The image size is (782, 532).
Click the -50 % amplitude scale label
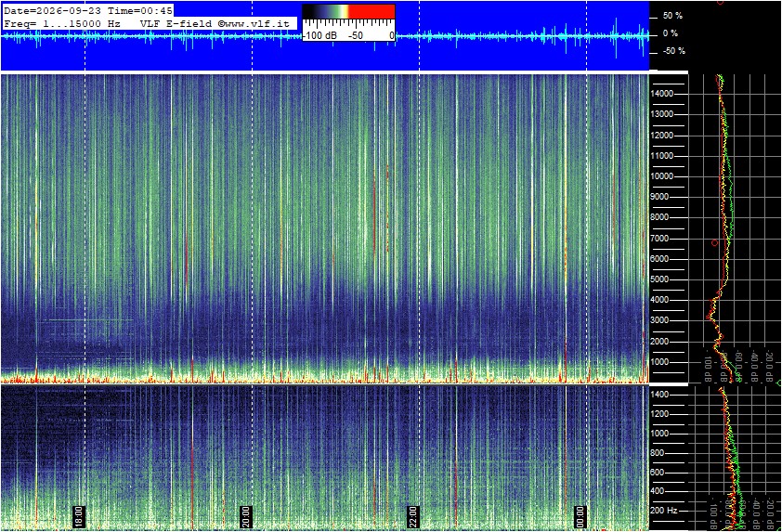673,51
